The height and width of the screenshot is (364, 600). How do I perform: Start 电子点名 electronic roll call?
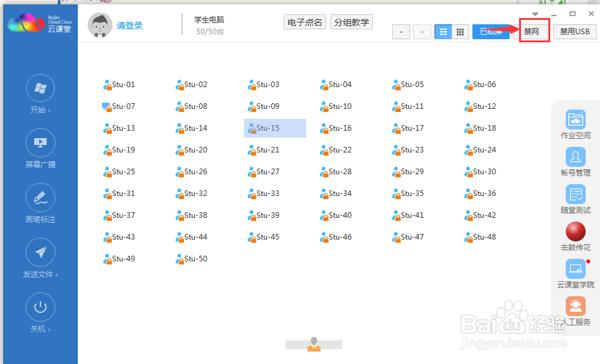[305, 22]
